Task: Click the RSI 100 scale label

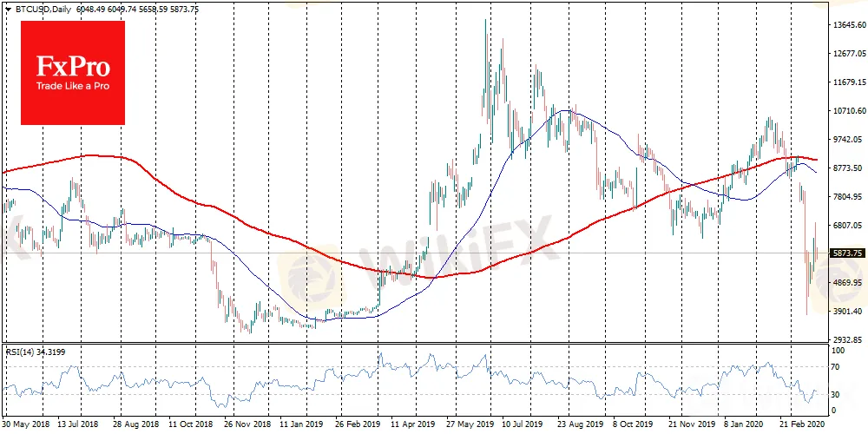Action: (838, 351)
